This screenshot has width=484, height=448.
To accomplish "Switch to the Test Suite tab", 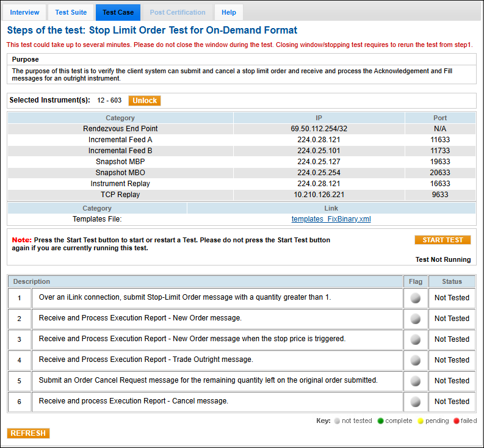I will coord(71,12).
